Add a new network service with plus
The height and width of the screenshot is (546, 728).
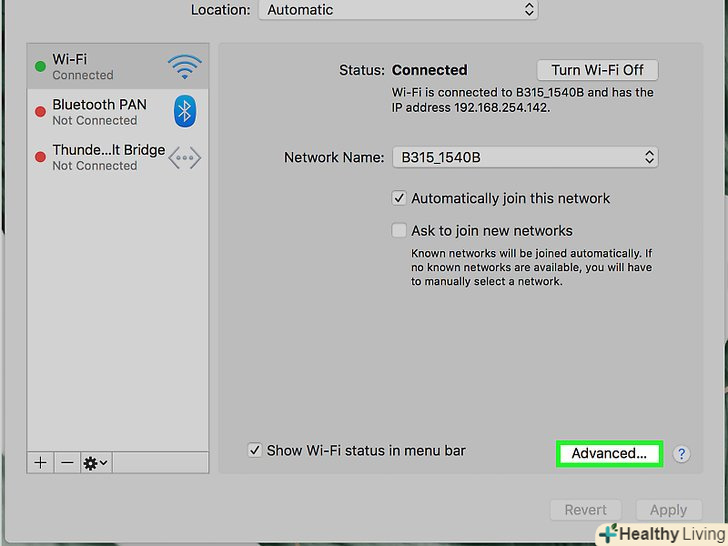(40, 462)
